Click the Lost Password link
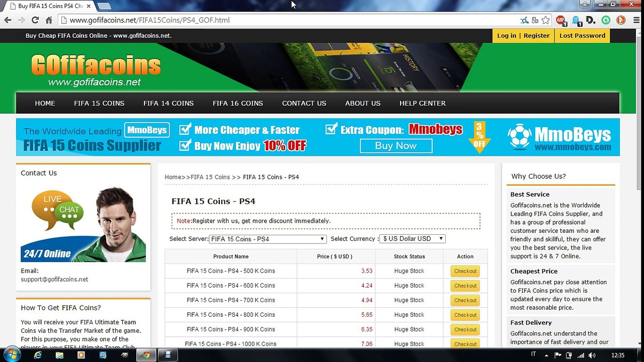 [582, 36]
